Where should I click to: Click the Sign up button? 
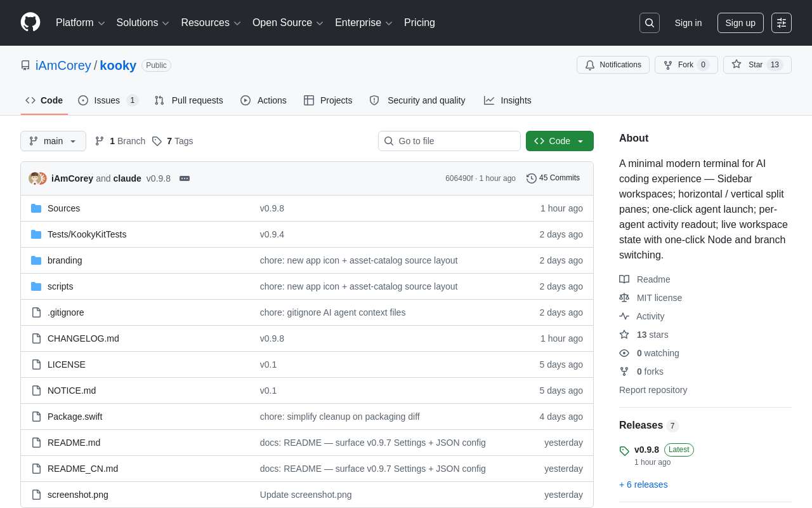(740, 23)
